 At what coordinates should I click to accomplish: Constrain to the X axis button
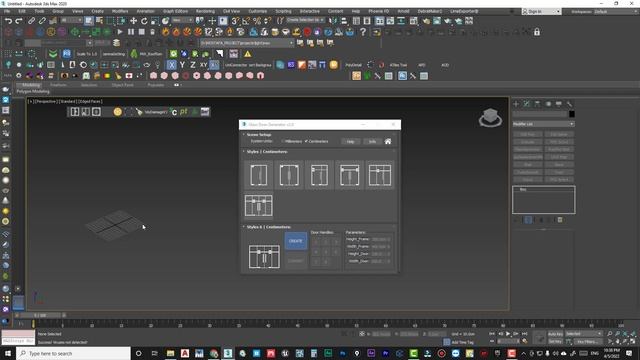[172, 65]
